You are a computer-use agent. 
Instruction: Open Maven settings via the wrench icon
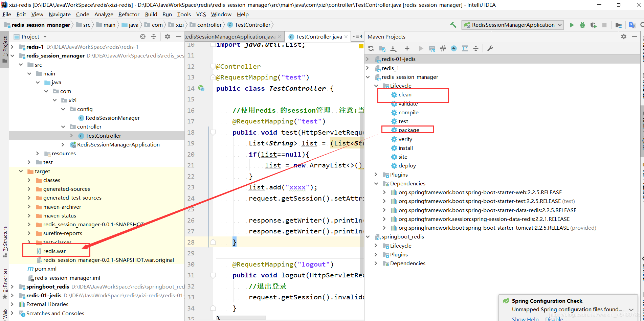pyautogui.click(x=490, y=48)
